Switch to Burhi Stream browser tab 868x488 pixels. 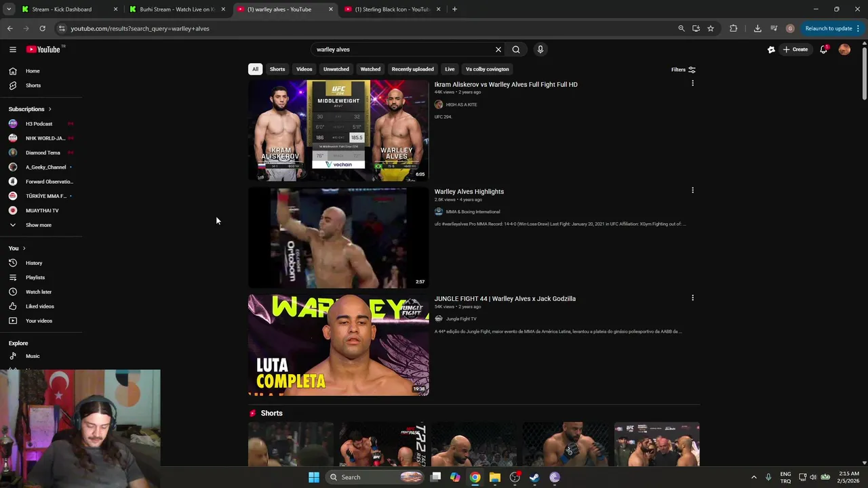pos(177,9)
